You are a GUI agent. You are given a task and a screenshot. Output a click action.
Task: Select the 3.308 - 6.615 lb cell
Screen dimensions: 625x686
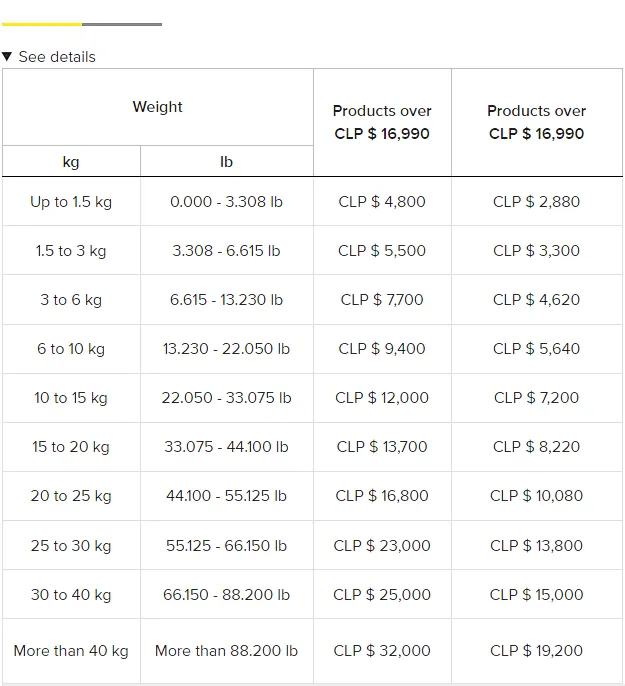(227, 251)
